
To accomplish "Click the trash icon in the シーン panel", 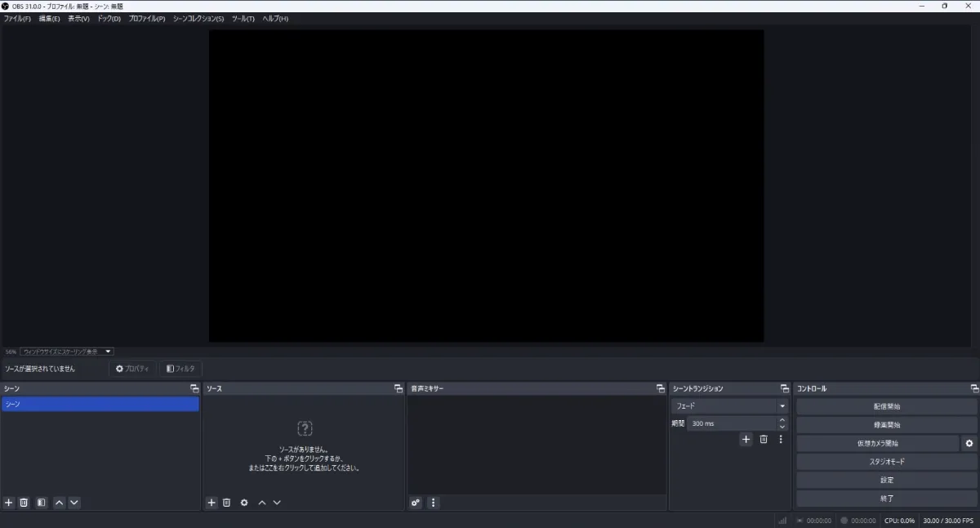I will [x=24, y=503].
